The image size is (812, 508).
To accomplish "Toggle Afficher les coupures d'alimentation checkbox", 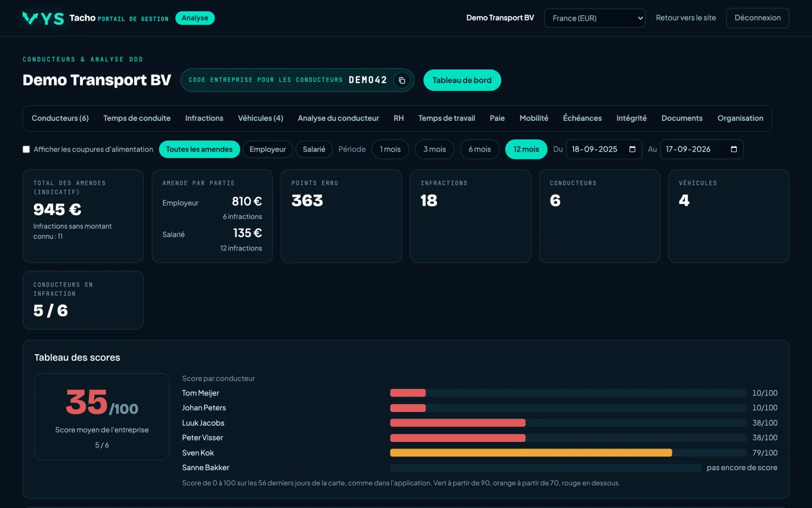I will pyautogui.click(x=26, y=149).
